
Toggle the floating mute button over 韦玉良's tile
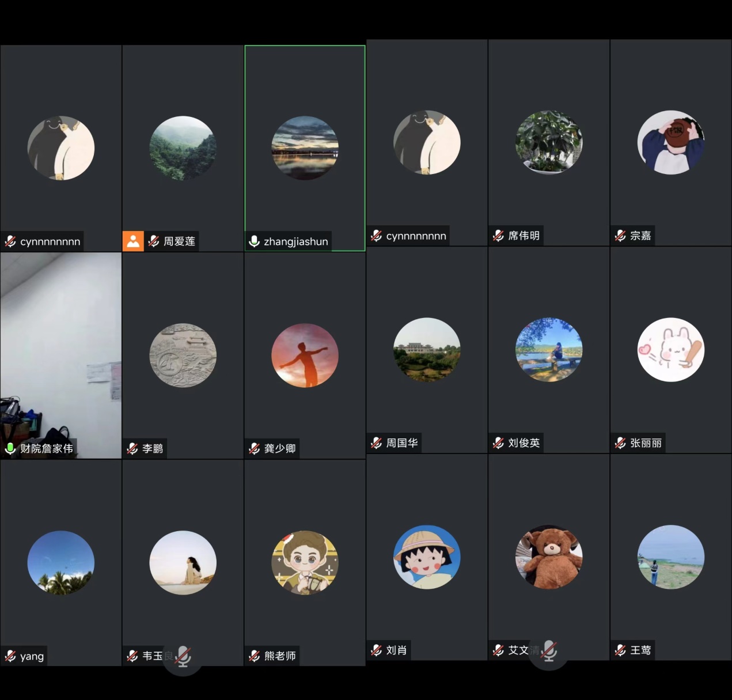pos(183,656)
